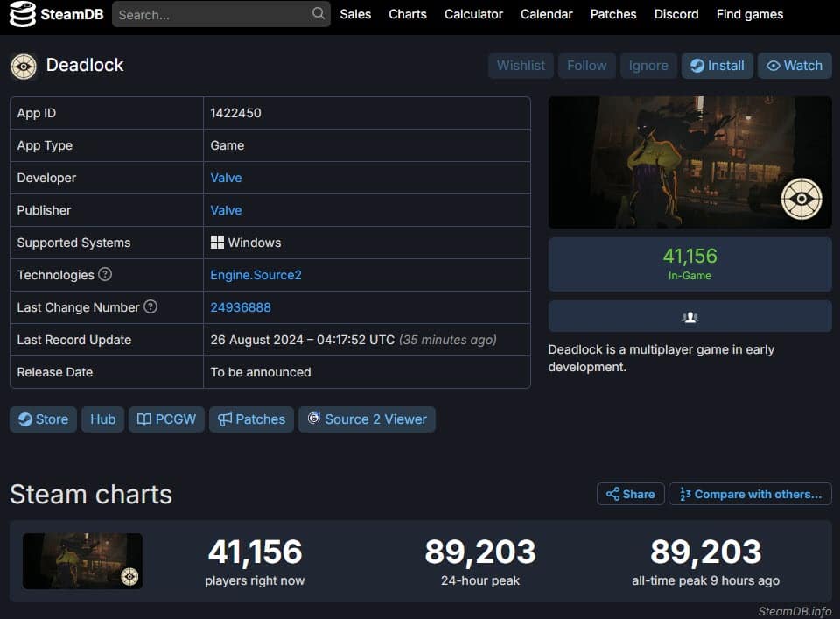Click the Store button
The height and width of the screenshot is (619, 840).
pyautogui.click(x=43, y=419)
